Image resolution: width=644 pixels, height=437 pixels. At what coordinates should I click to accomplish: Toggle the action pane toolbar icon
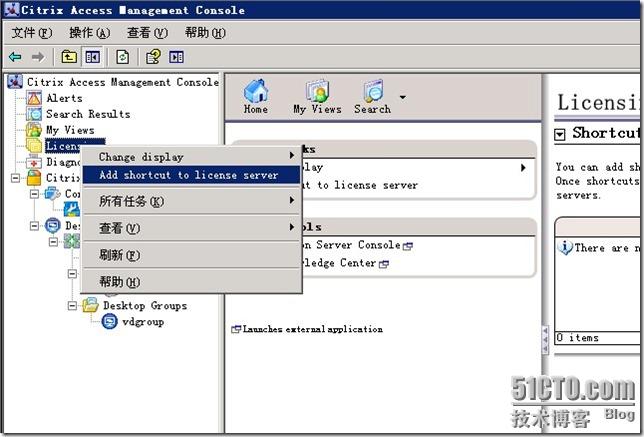point(177,57)
